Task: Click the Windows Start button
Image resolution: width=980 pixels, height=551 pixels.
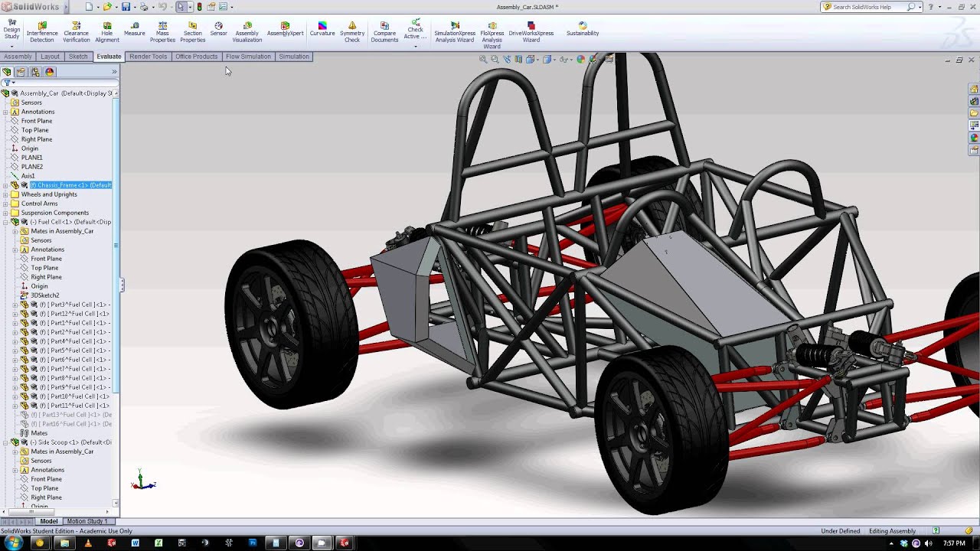Action: 13,543
